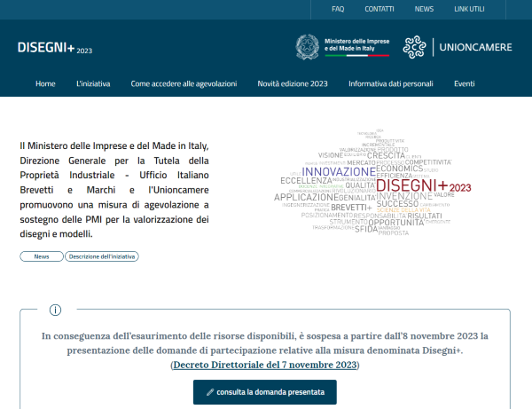The height and width of the screenshot is (409, 532).
Task: Go to the Home menu item
Action: coord(45,83)
